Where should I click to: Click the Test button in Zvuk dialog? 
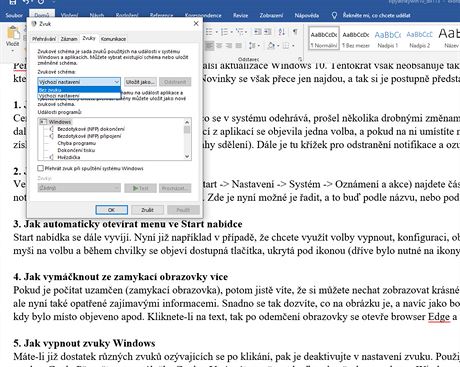tap(140, 188)
